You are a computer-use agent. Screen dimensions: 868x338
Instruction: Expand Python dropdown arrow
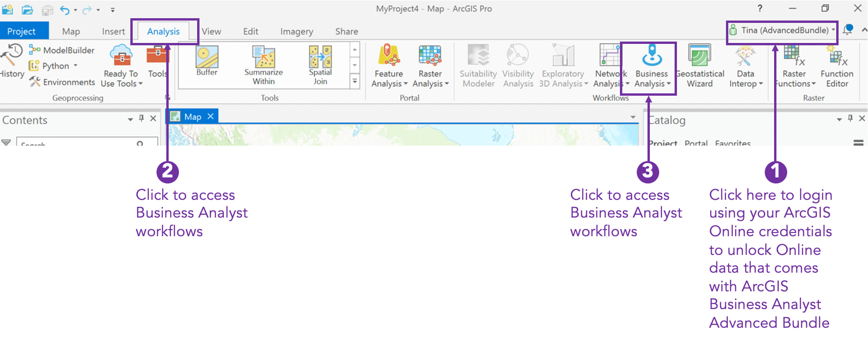pyautogui.click(x=75, y=65)
